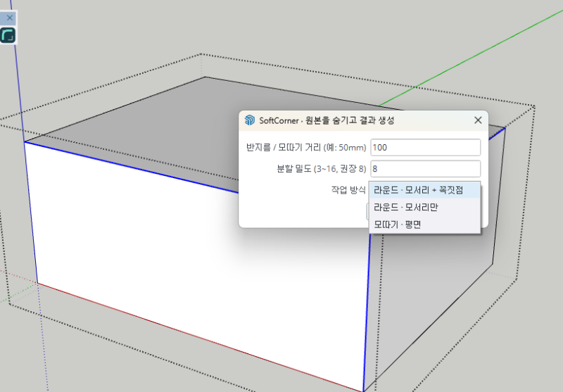This screenshot has height=392, width=563.
Task: Click the '작업 방식' label
Action: click(348, 190)
